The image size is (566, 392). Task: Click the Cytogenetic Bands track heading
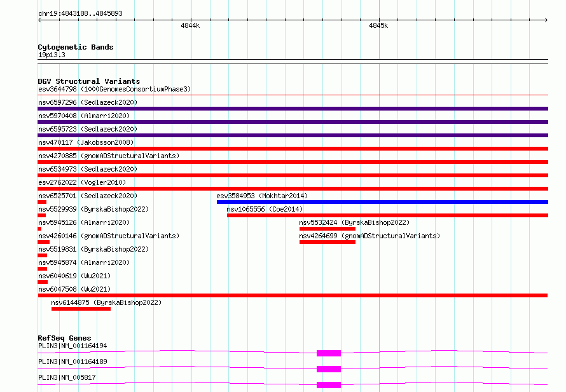76,47
